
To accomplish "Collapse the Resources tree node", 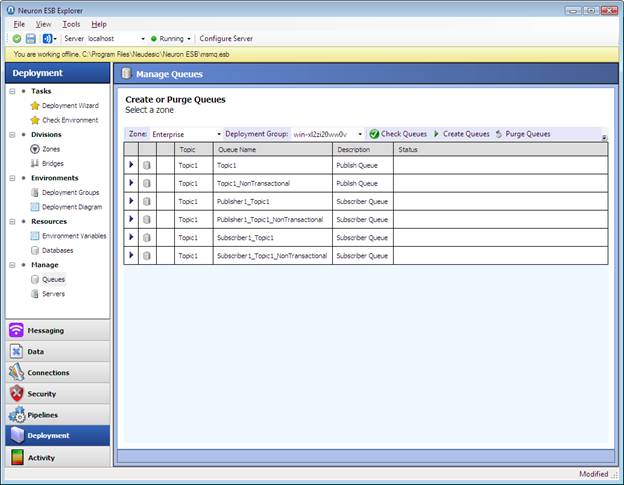I will (12, 221).
